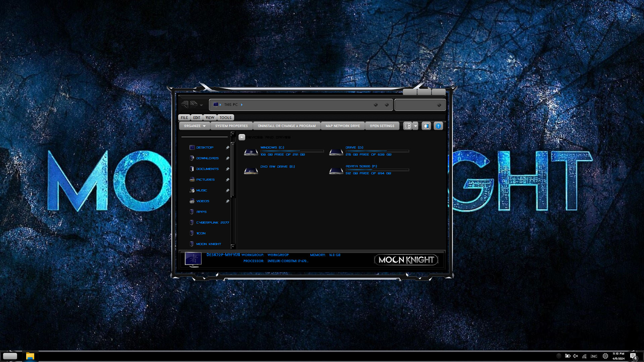
Task: Click Map Network Drive button
Action: 342,126
